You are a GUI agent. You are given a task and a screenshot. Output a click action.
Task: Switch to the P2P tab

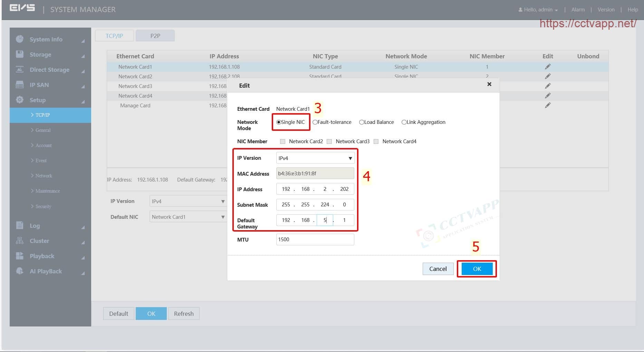point(155,36)
